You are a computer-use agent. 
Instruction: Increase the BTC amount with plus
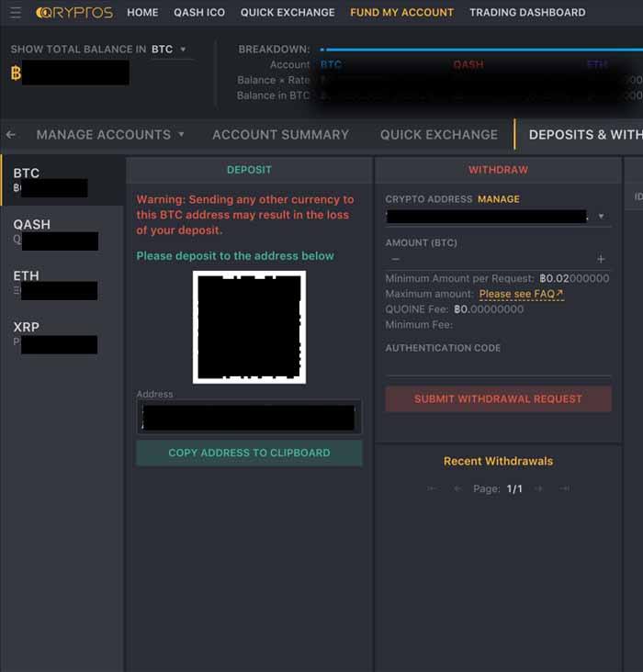tap(601, 259)
